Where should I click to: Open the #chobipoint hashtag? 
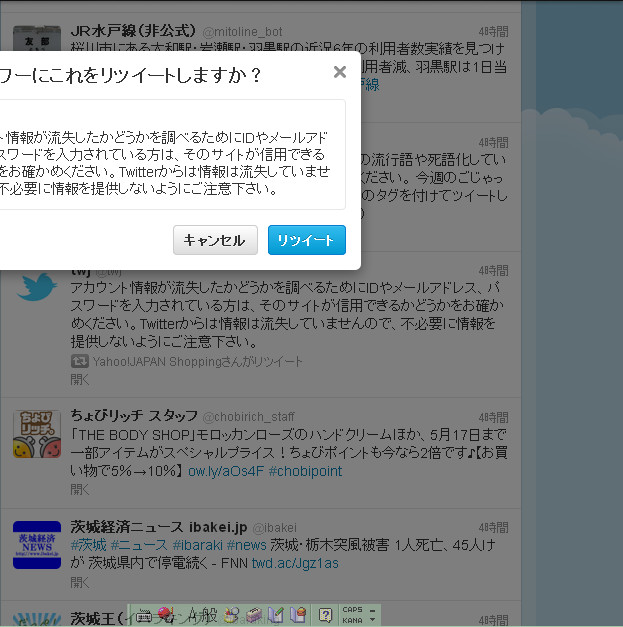coord(306,471)
